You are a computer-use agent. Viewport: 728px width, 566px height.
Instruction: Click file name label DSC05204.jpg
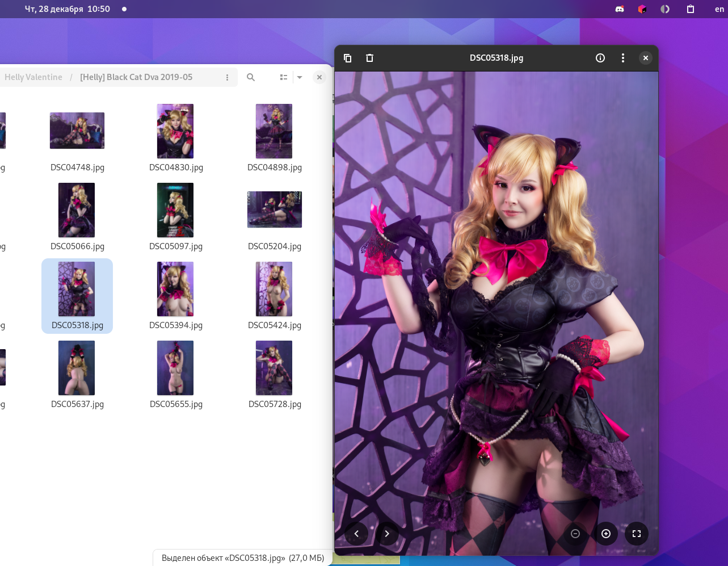click(x=275, y=246)
